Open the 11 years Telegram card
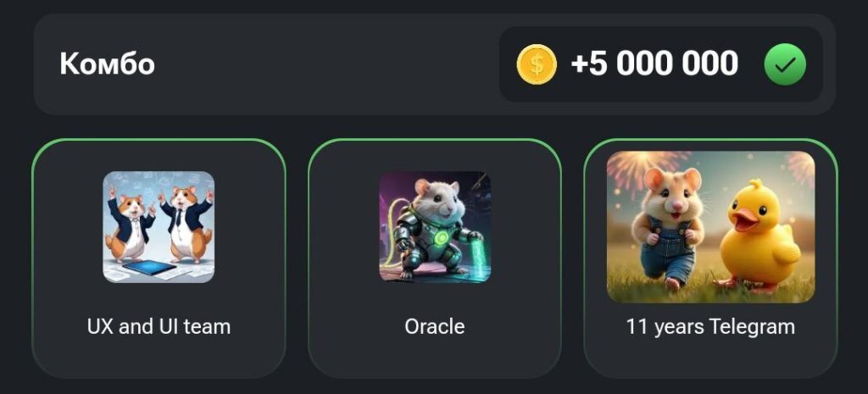The width and height of the screenshot is (868, 394). point(711,258)
